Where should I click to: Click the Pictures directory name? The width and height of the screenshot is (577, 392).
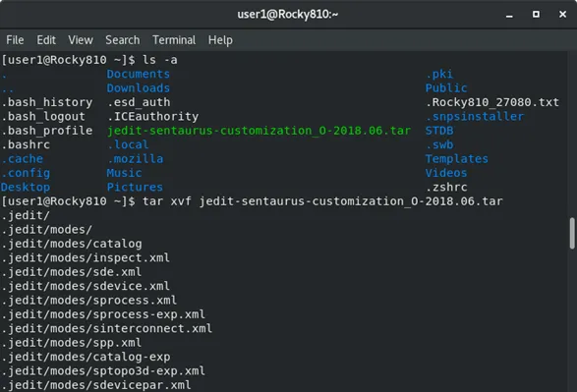tap(135, 188)
